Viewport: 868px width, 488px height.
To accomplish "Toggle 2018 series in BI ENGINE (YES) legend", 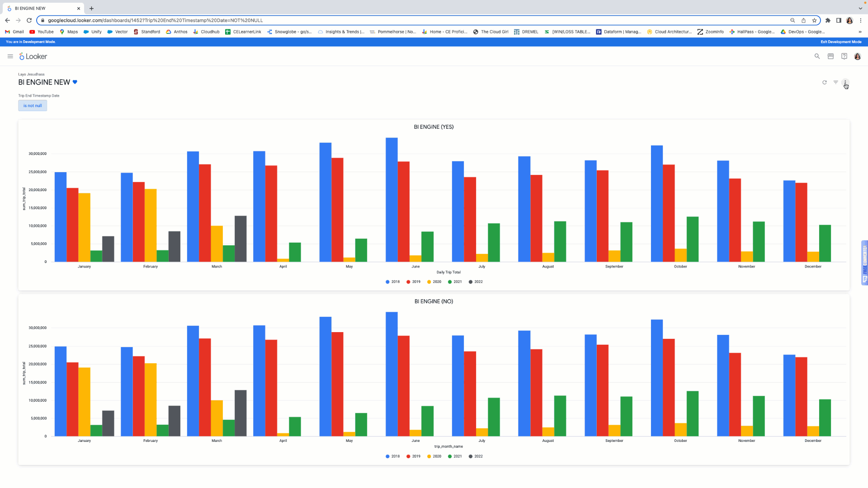I will click(392, 282).
